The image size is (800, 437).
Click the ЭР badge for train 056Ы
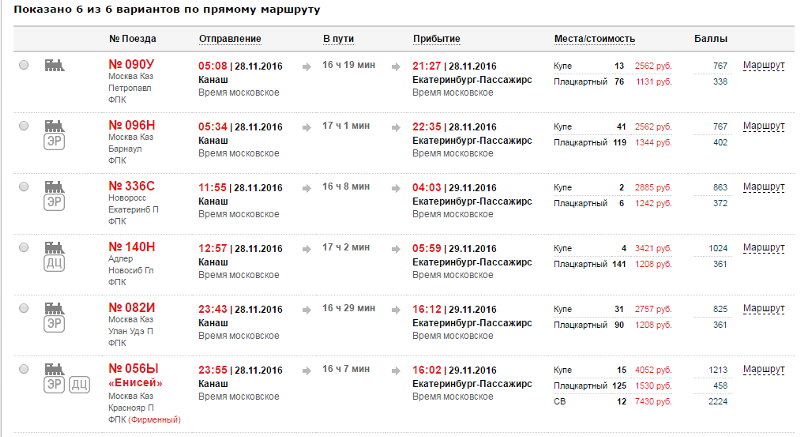[54, 384]
